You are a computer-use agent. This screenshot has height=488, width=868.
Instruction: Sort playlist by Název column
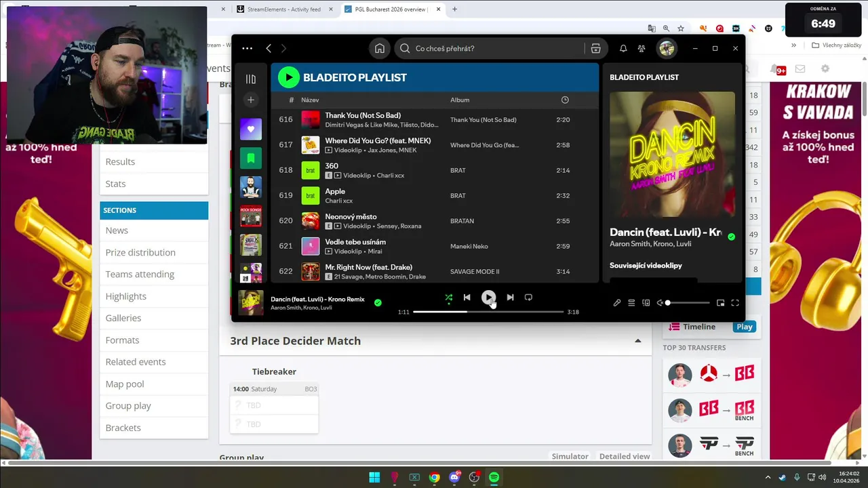click(x=310, y=100)
